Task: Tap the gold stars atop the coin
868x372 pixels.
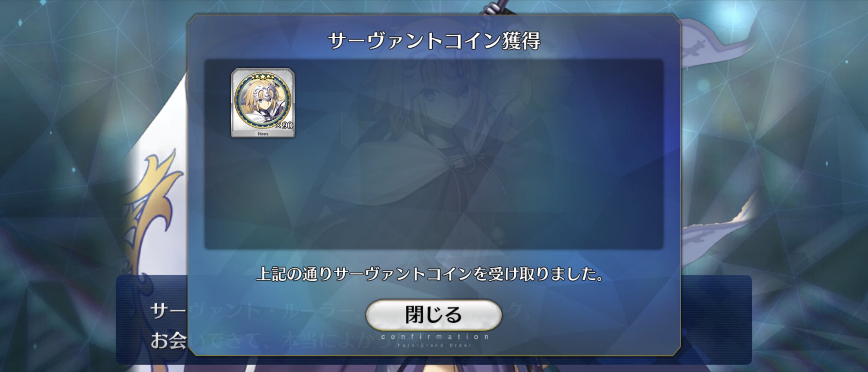Action: point(263,77)
